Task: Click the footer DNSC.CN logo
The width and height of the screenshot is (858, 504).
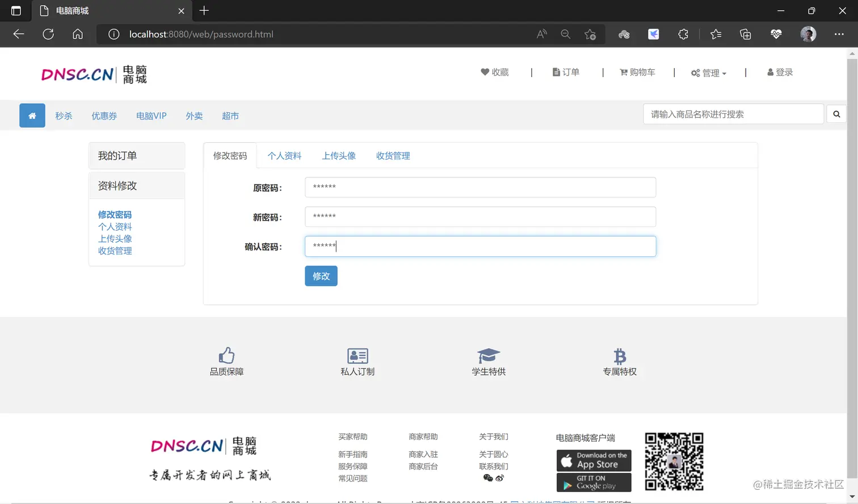Action: point(204,446)
